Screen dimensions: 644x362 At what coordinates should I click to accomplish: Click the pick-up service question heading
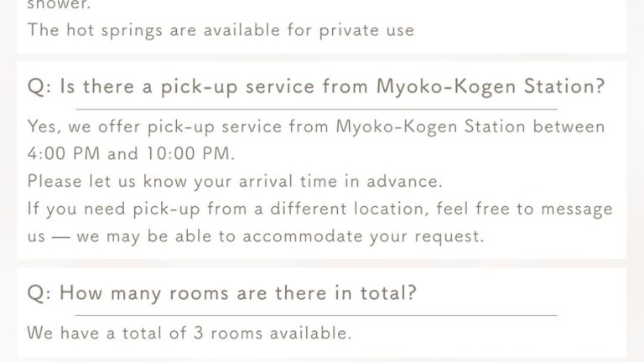[x=315, y=87]
